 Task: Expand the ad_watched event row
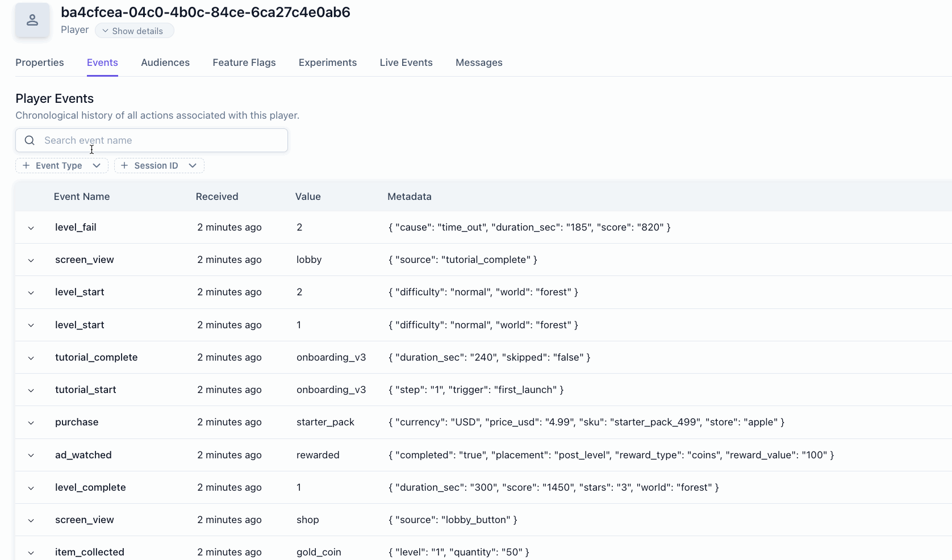(31, 455)
